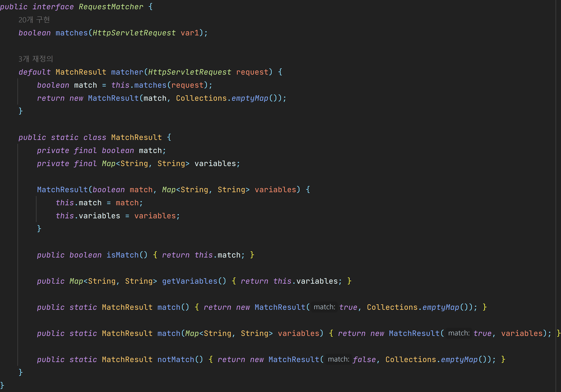The image size is (561, 392).
Task: Click the 'variables' field in private final Map line
Action: point(215,164)
